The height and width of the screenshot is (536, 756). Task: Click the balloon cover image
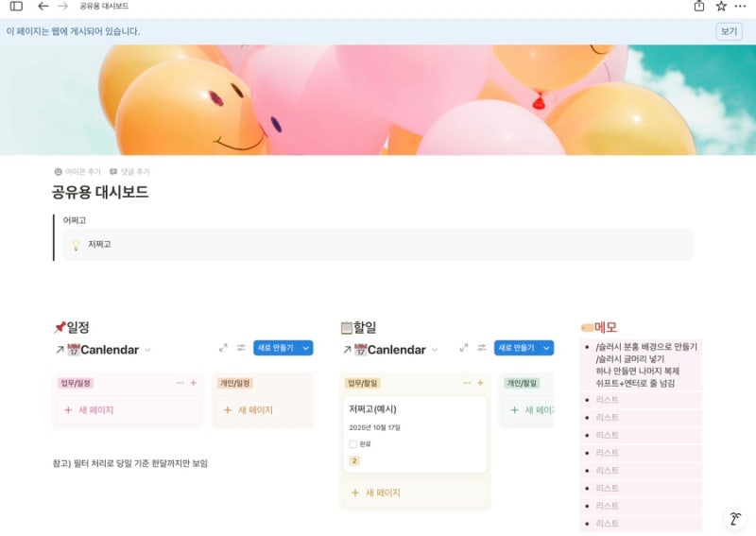tap(378, 100)
